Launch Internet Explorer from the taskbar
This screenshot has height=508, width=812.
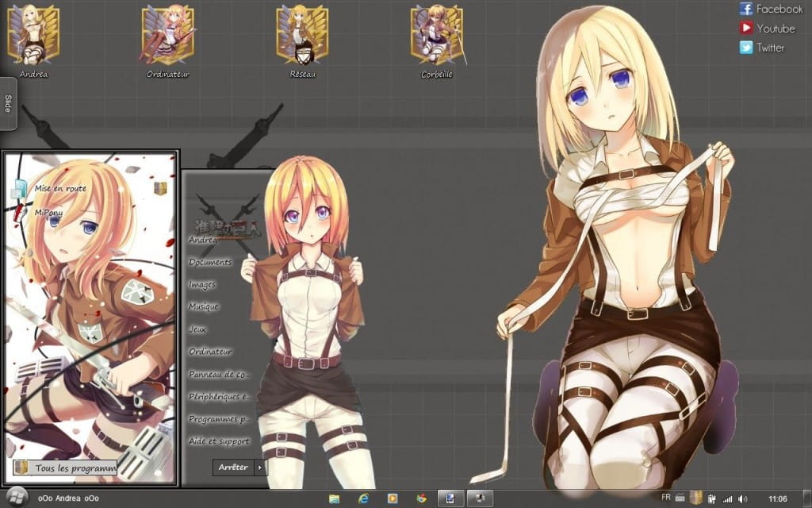(363, 499)
